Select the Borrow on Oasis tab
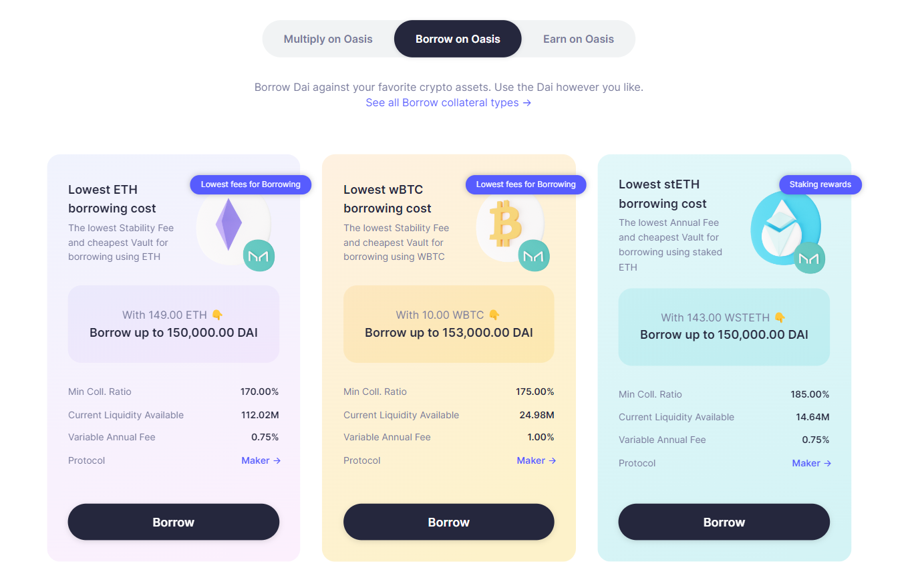904x588 pixels. tap(458, 39)
